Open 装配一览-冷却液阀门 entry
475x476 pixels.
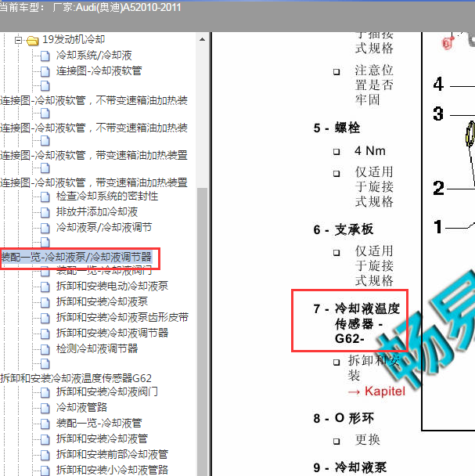[104, 270]
